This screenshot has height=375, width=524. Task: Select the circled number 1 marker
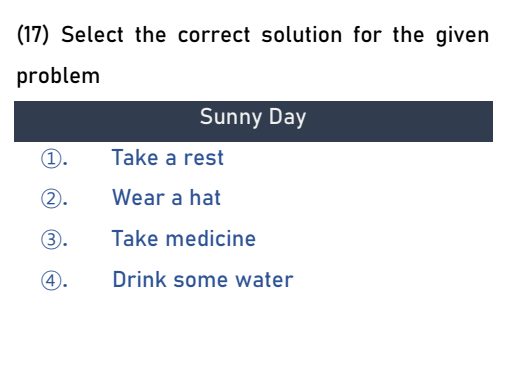(51, 159)
